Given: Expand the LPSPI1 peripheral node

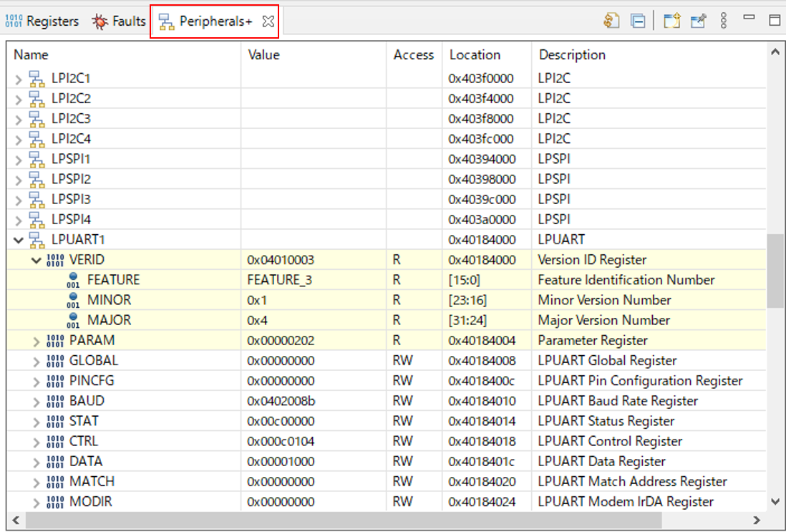Looking at the screenshot, I should tap(19, 160).
